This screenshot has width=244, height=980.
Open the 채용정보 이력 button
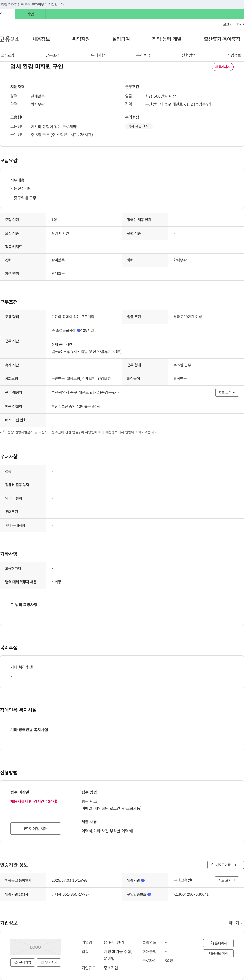[219, 953]
